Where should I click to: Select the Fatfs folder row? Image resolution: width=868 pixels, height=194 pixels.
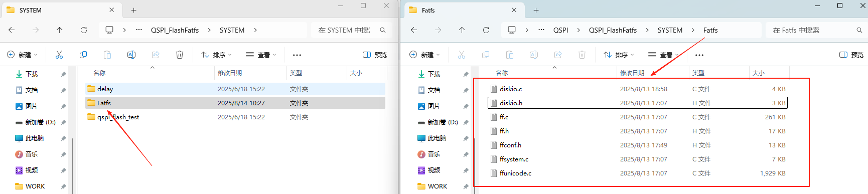tap(235, 103)
